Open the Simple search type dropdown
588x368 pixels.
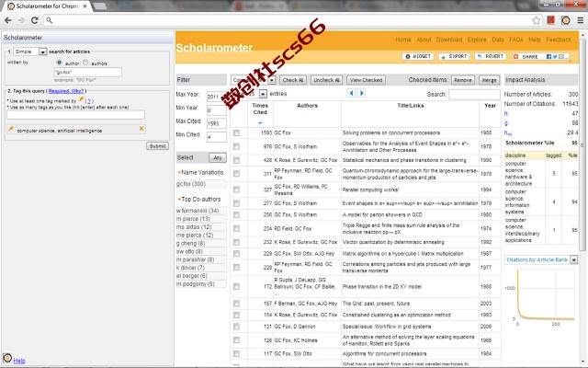tap(30, 52)
